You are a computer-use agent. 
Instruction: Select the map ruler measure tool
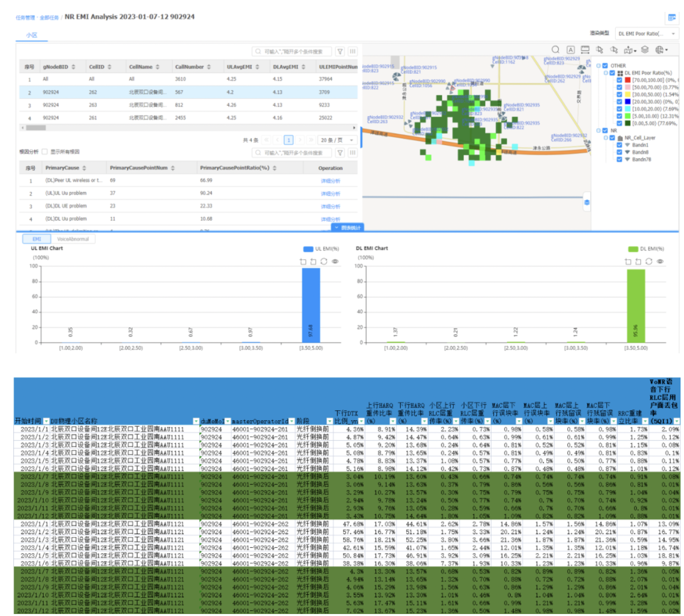coord(585,49)
